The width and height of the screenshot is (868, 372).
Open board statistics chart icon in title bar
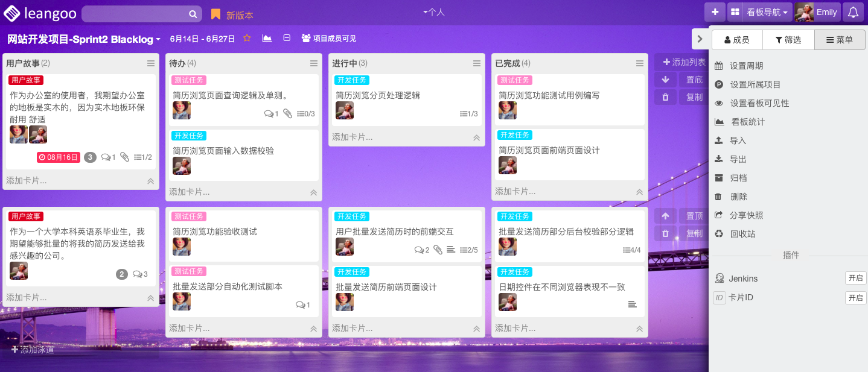(x=267, y=38)
